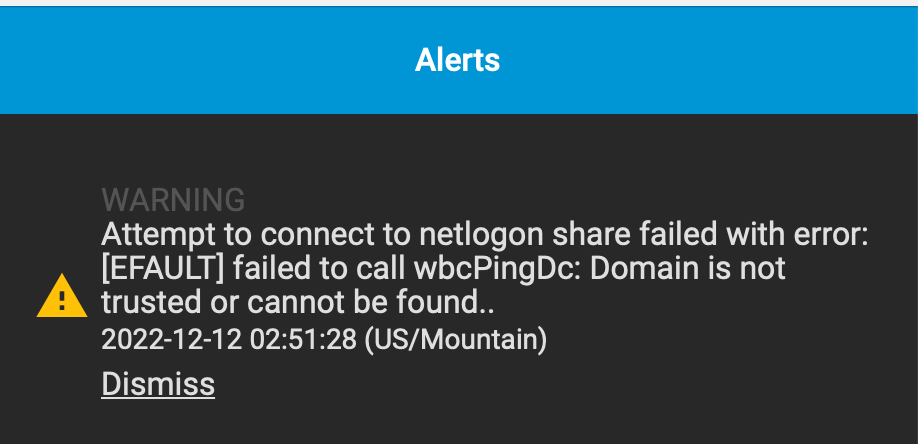Click the yellow warning triangle icon
The image size is (918, 444).
coord(62,296)
